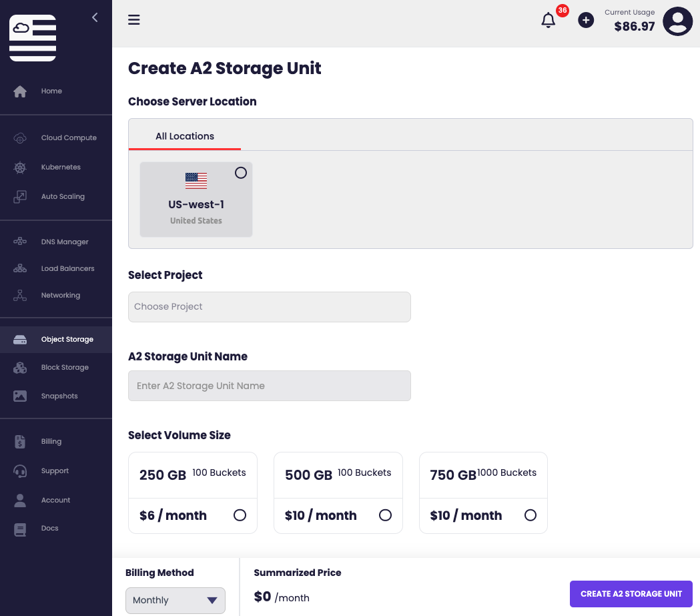Click the Support headset icon
Image resolution: width=700 pixels, height=616 pixels.
20,471
